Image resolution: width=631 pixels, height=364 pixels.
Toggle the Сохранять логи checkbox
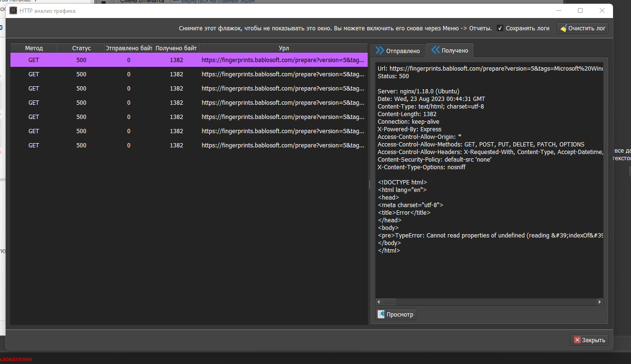tap(500, 28)
